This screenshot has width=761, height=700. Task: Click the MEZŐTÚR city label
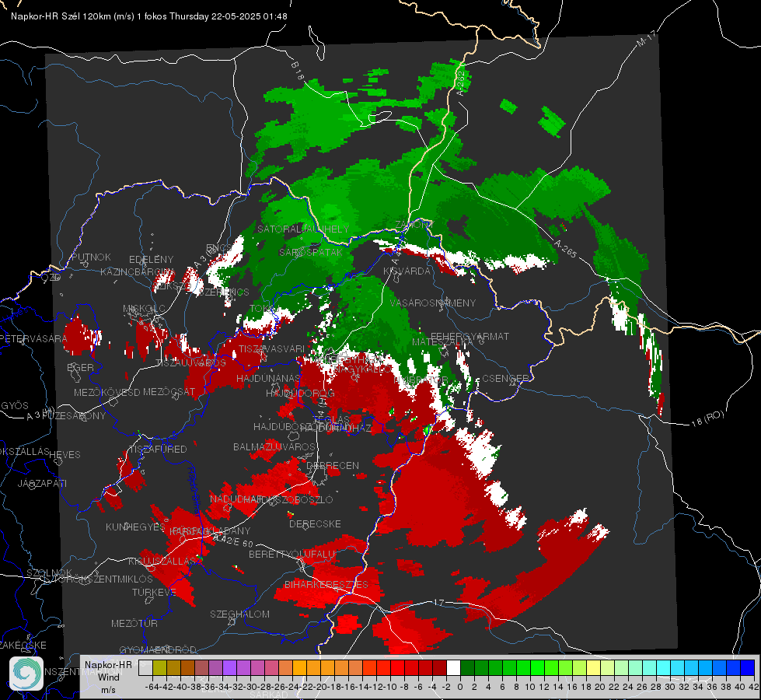[134, 623]
